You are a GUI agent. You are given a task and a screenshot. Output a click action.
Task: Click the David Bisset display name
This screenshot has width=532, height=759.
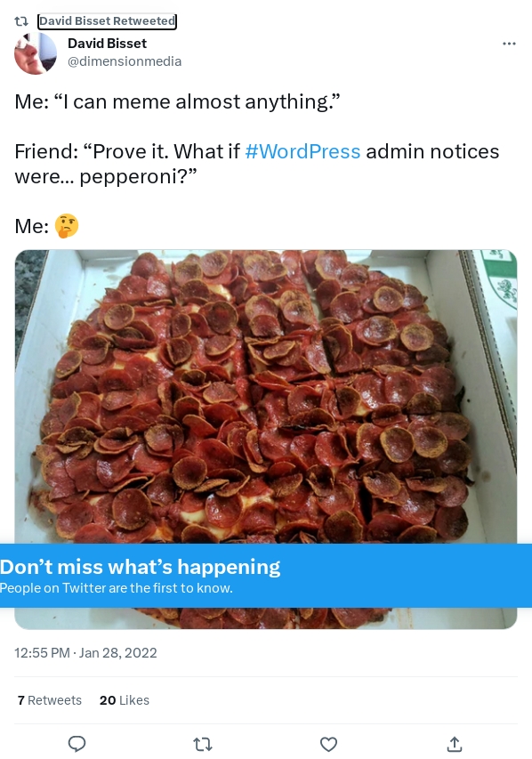point(107,44)
